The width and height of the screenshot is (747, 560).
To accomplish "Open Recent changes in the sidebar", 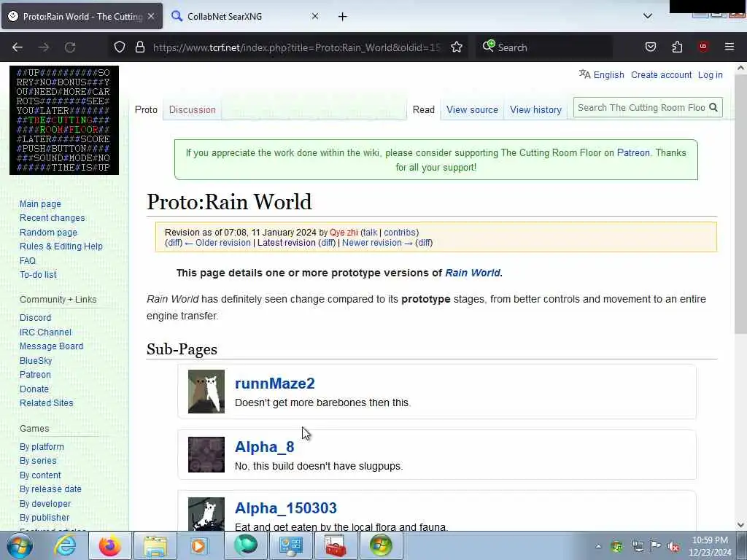I will click(x=52, y=218).
